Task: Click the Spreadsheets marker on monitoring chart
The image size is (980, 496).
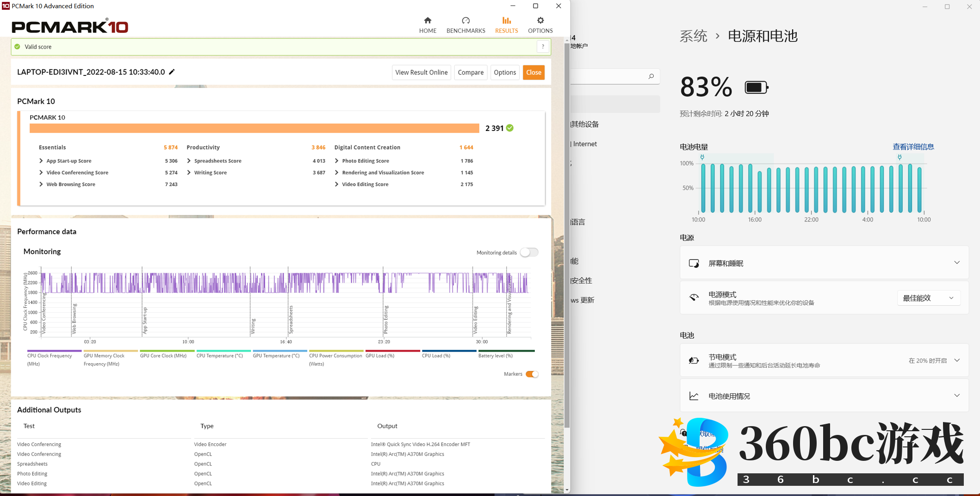Action: [291, 319]
